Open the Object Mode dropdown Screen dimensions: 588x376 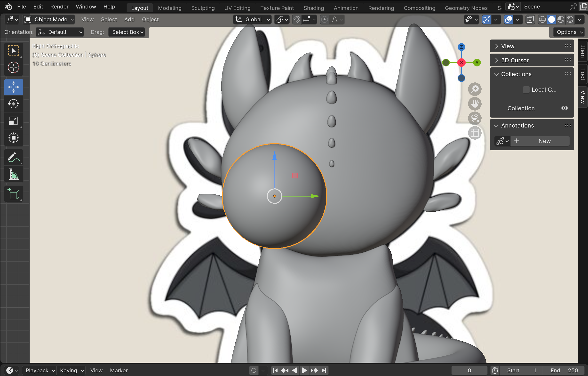pyautogui.click(x=49, y=19)
